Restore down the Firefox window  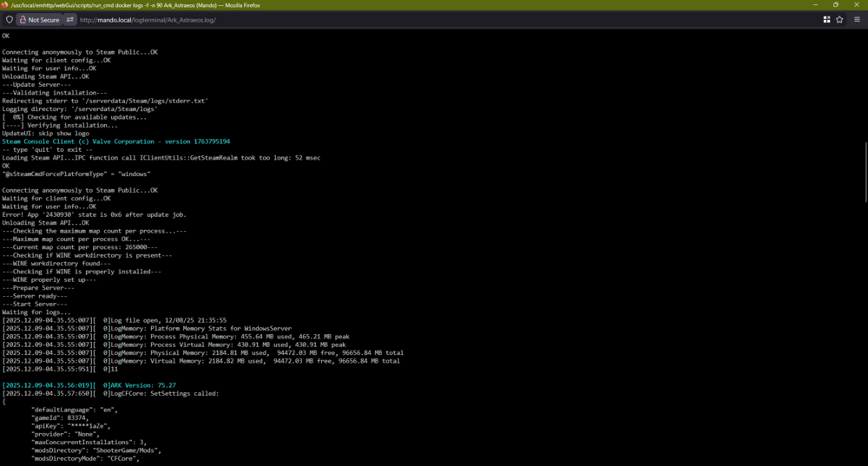click(835, 5)
